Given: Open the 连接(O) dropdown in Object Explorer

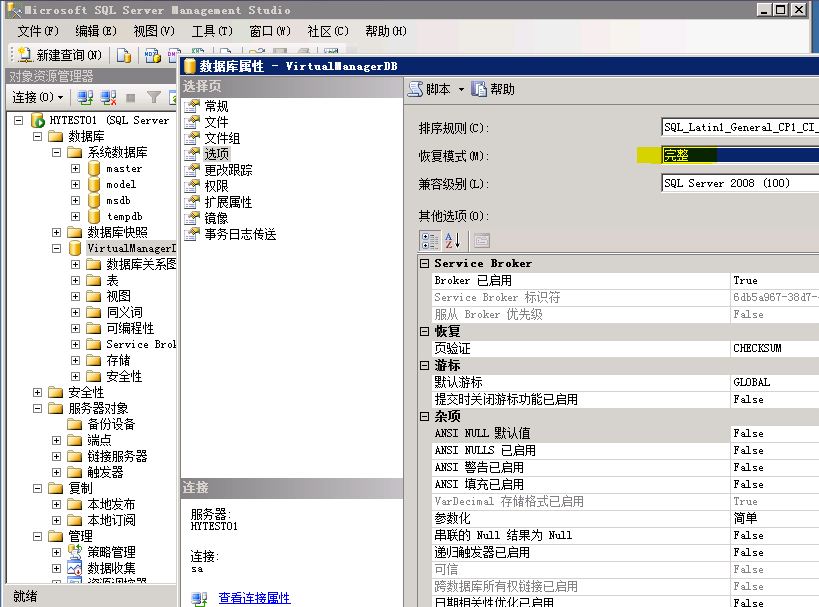Looking at the screenshot, I should click(38, 98).
